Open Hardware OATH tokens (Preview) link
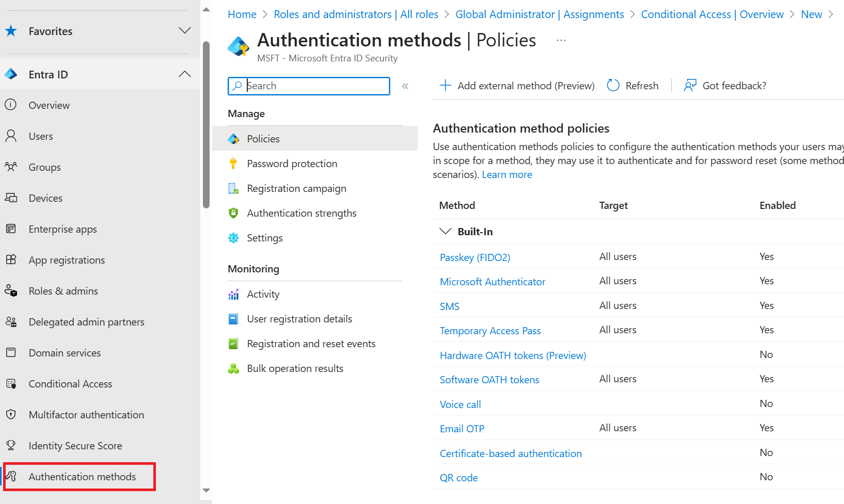This screenshot has width=844, height=504. tap(513, 355)
